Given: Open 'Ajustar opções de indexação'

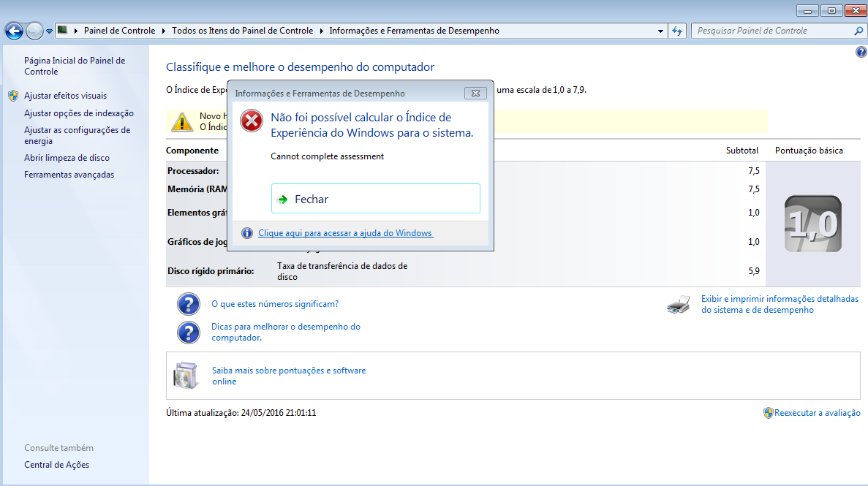Looking at the screenshot, I should [78, 113].
